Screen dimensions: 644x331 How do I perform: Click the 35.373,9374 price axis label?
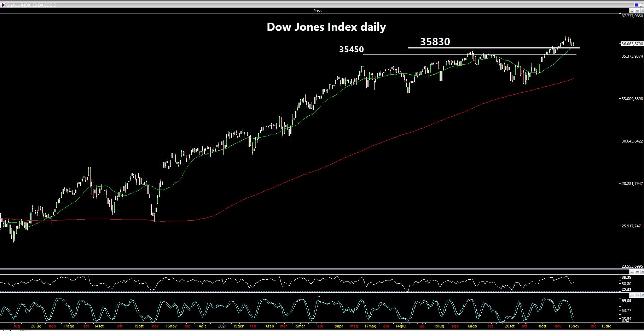(632, 56)
